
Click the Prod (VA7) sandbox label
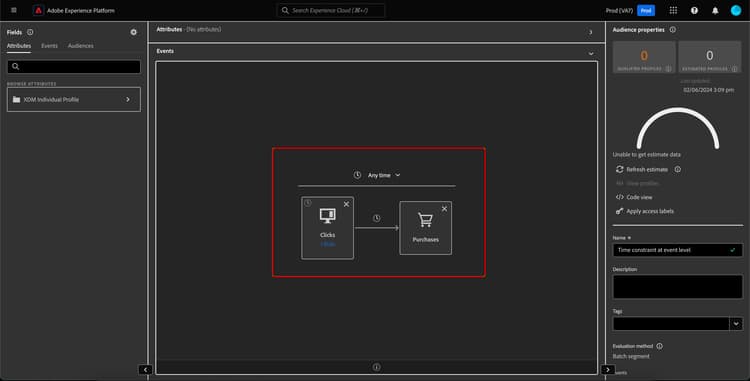pyautogui.click(x=619, y=10)
